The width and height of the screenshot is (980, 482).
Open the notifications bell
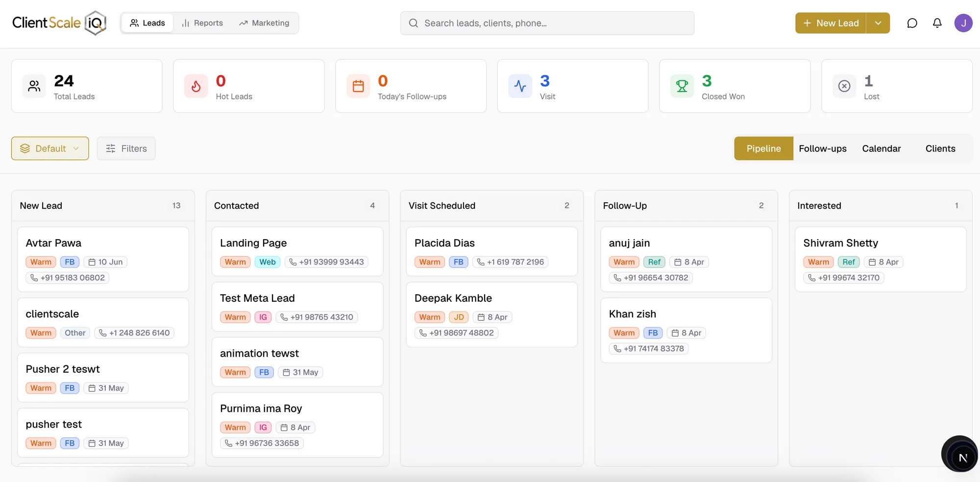point(937,23)
